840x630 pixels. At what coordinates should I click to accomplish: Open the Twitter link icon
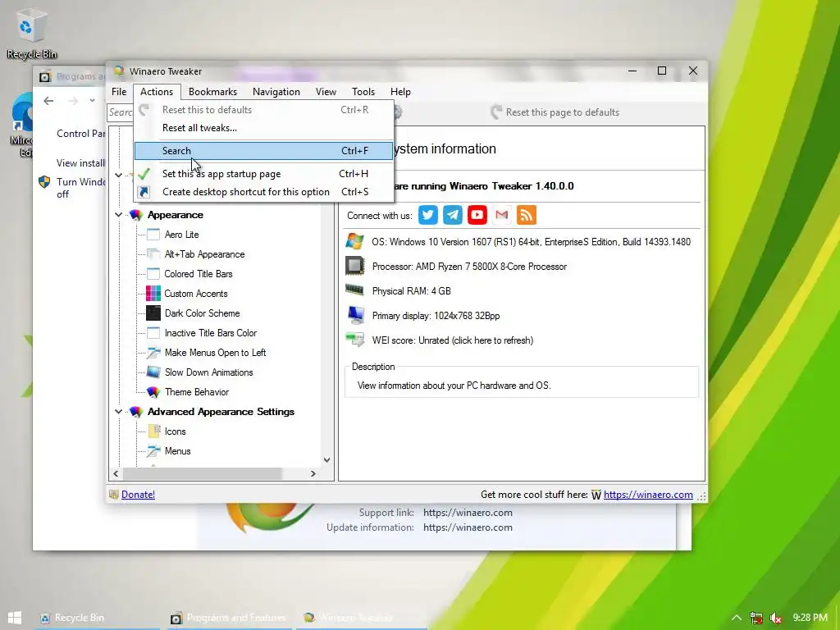[427, 216]
